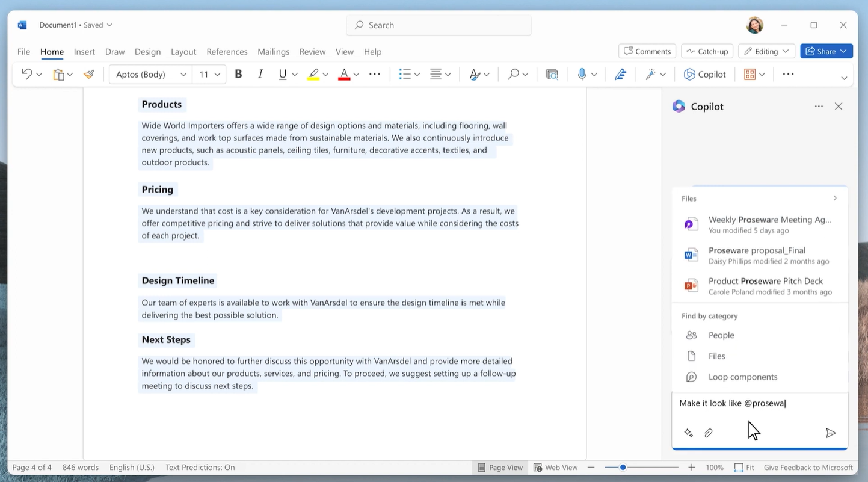The height and width of the screenshot is (482, 868).
Task: Click the Copilot prompt text field
Action: click(760, 404)
